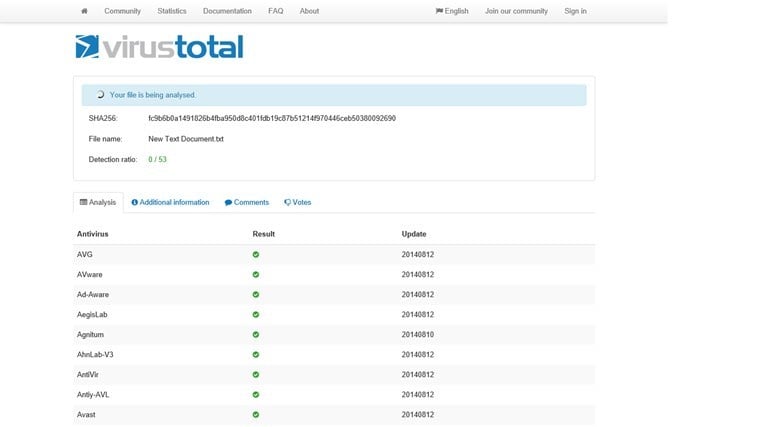
Task: Click the VirusTotal logo
Action: (x=159, y=46)
